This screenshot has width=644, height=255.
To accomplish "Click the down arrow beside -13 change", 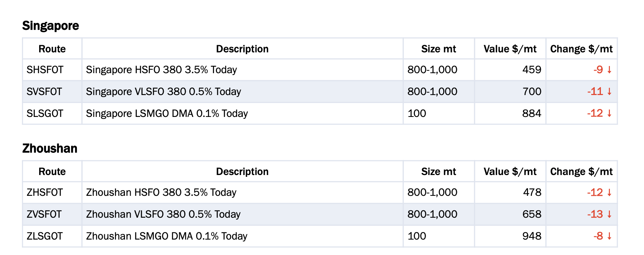I will (609, 214).
